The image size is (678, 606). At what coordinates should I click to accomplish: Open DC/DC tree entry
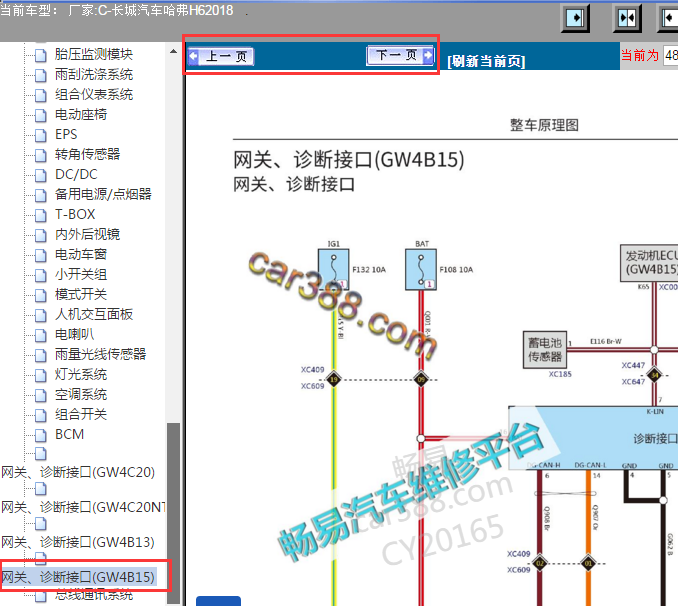[76, 174]
